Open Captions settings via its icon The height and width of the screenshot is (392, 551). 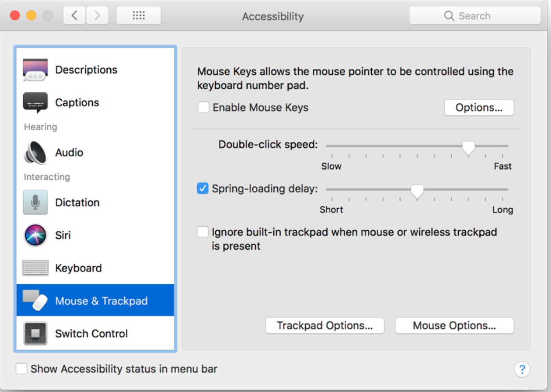[x=35, y=102]
